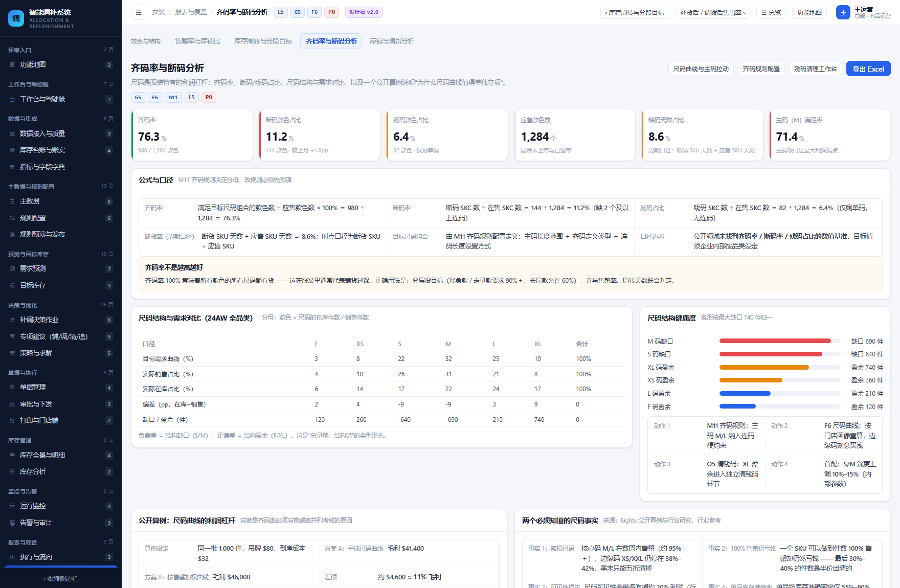Open 告警与审计 sidebar item
The image size is (900, 588).
click(x=61, y=523)
